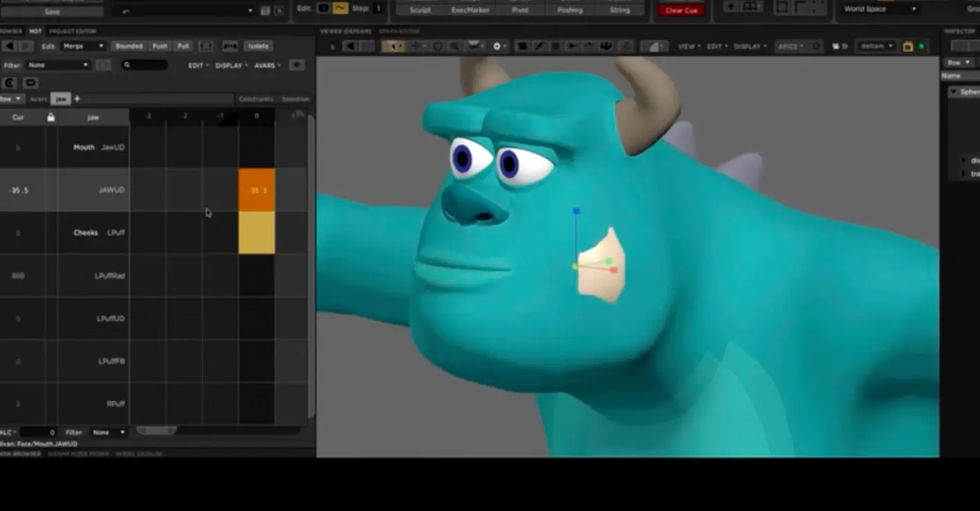Screen dimensions: 980x511
Task: Toggle the Isolate mode
Action: (257, 45)
